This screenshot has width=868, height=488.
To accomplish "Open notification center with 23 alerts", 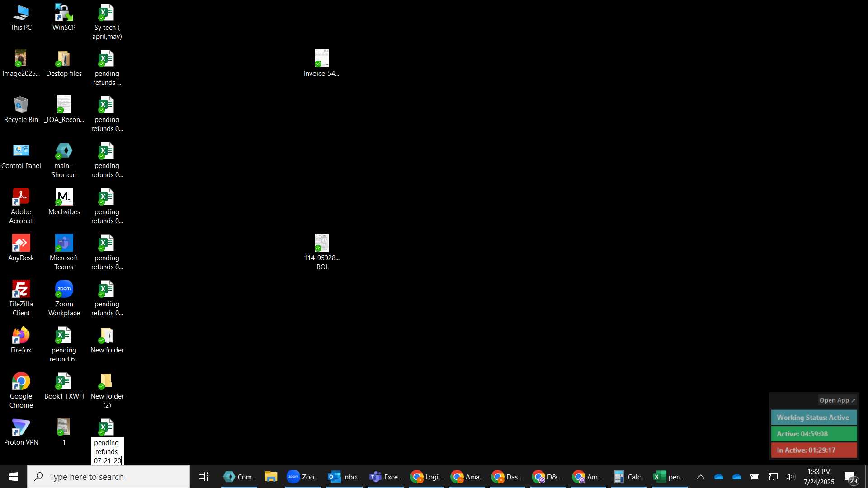I will [x=852, y=477].
